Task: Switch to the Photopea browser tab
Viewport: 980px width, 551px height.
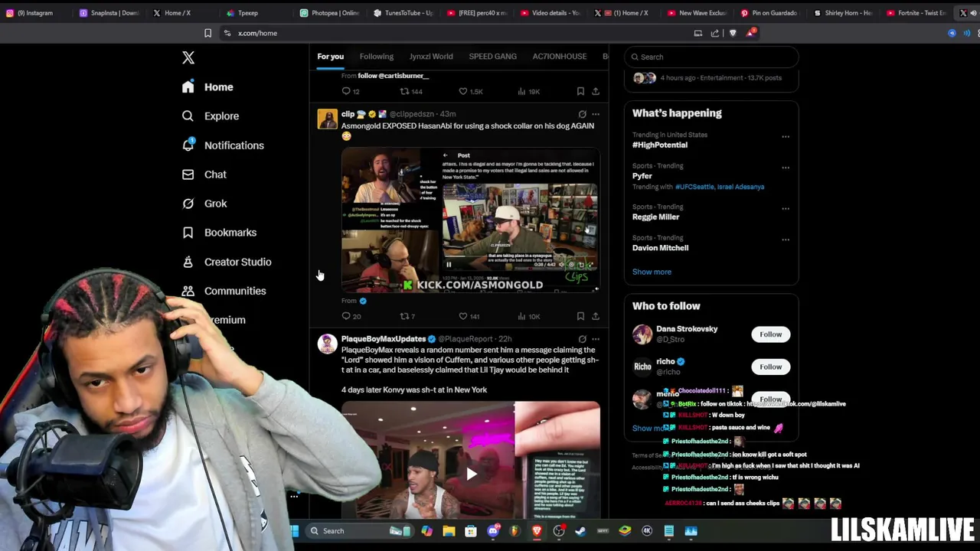Action: [x=329, y=13]
